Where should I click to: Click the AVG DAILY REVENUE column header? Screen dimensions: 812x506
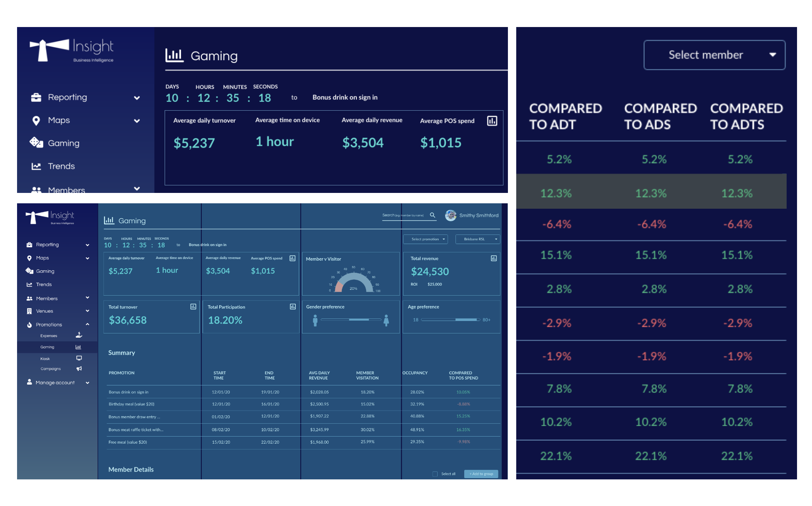click(319, 375)
